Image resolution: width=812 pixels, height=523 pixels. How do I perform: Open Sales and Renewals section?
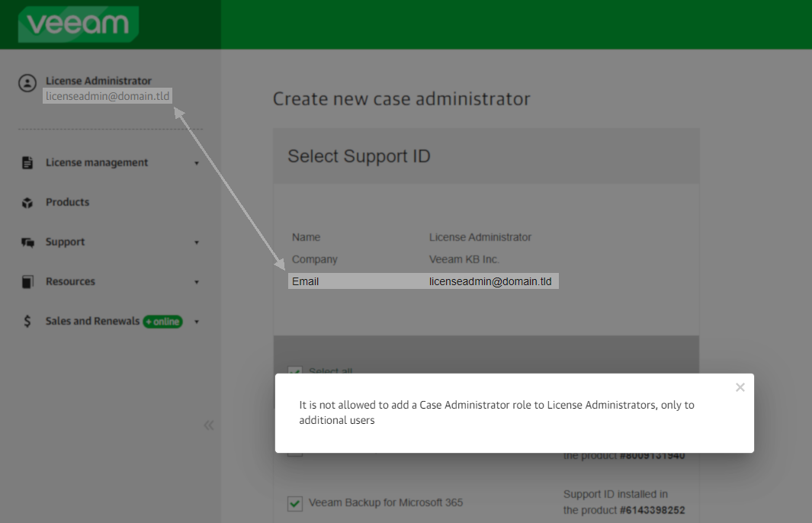(x=93, y=321)
